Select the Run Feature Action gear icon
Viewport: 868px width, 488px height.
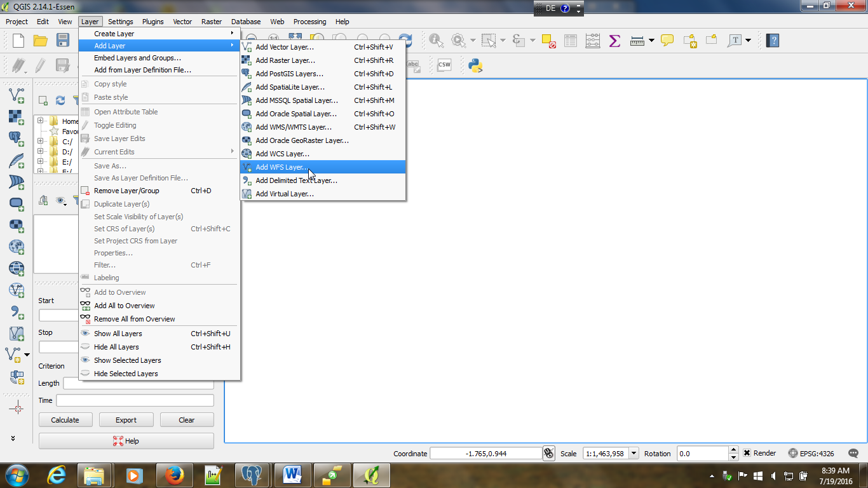click(458, 41)
